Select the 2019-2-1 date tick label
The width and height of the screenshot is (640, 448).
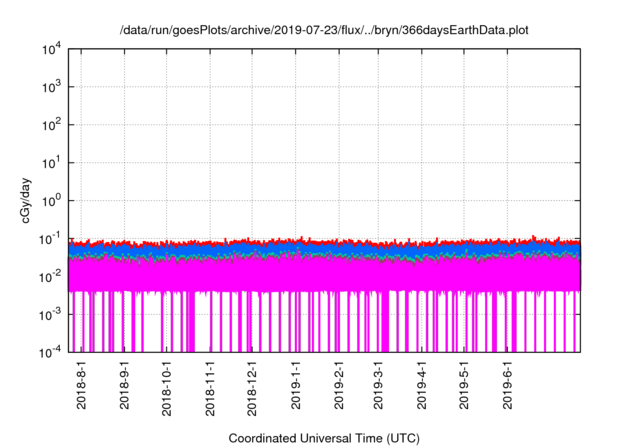[x=340, y=385]
